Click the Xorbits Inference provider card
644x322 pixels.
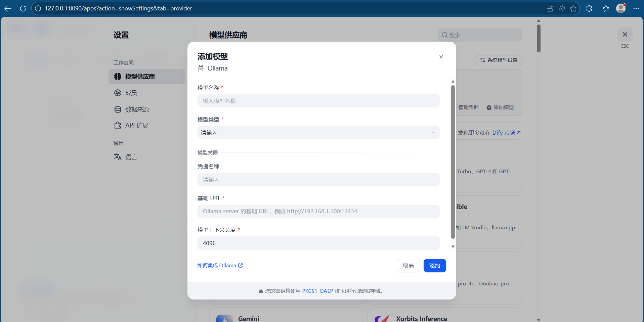click(445, 315)
